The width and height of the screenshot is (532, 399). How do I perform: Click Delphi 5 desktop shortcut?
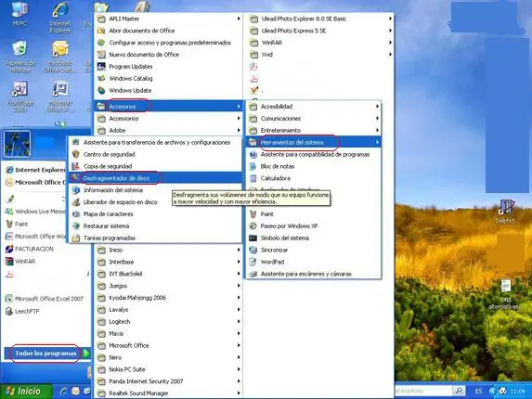pos(505,212)
